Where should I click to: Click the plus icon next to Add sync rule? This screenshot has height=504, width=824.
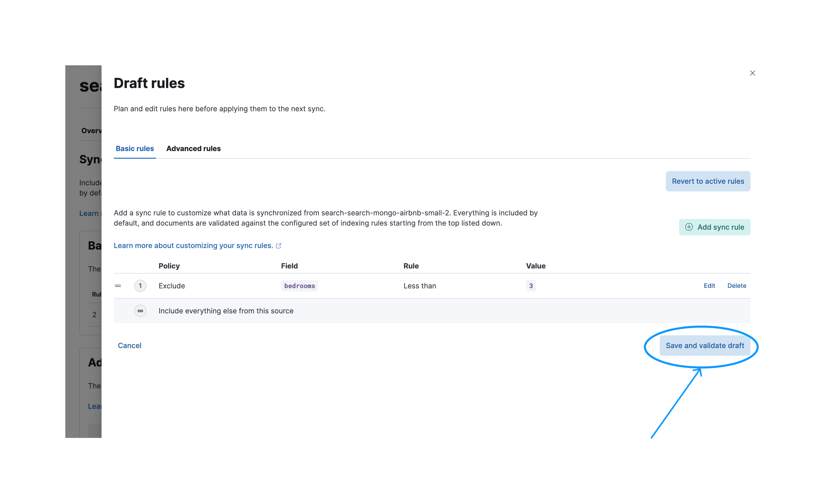690,227
